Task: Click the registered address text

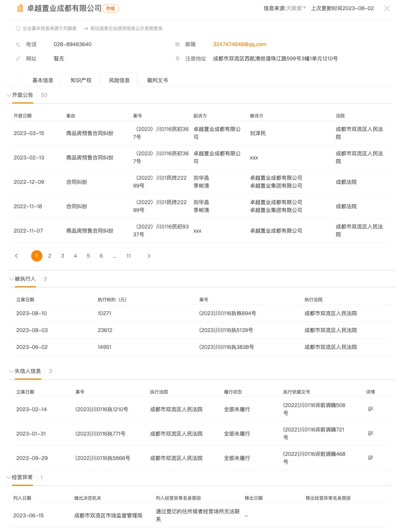Action: click(276, 59)
